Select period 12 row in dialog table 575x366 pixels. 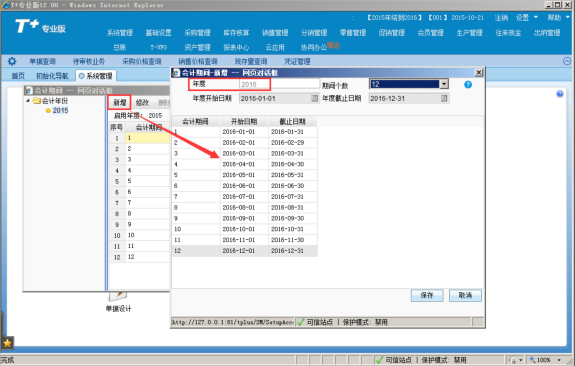pos(244,251)
